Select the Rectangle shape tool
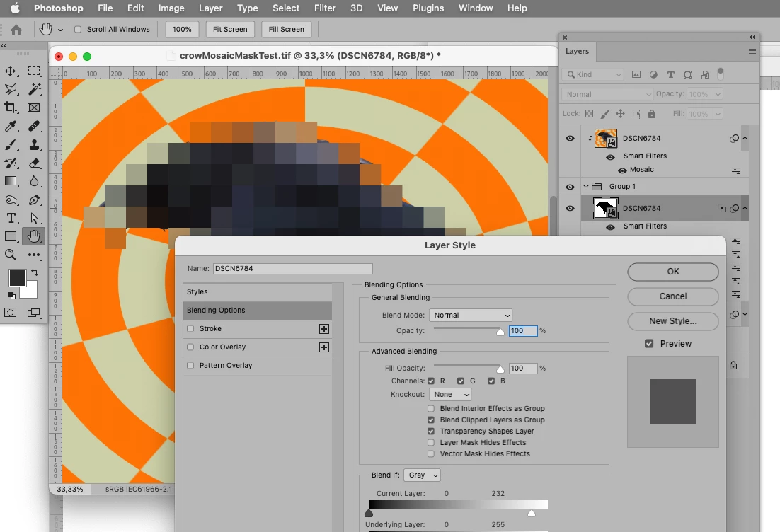Image resolution: width=780 pixels, height=532 pixels. click(11, 237)
